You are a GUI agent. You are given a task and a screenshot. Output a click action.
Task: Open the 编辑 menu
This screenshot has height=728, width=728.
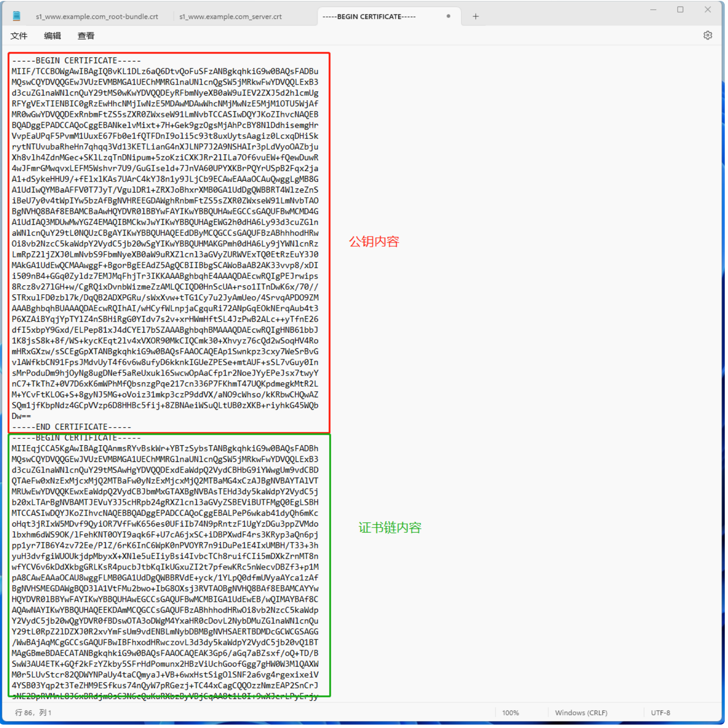pos(52,36)
